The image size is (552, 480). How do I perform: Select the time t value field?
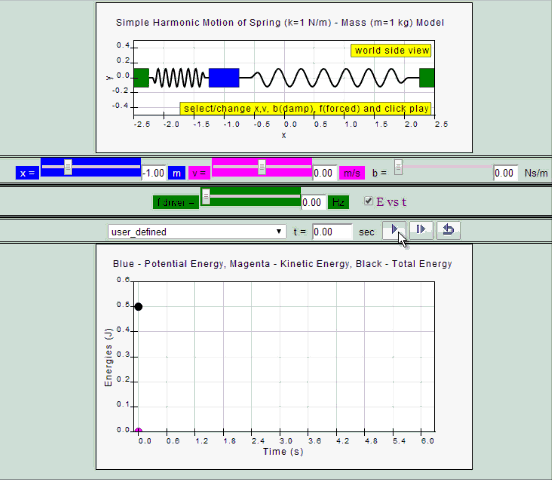pyautogui.click(x=332, y=232)
